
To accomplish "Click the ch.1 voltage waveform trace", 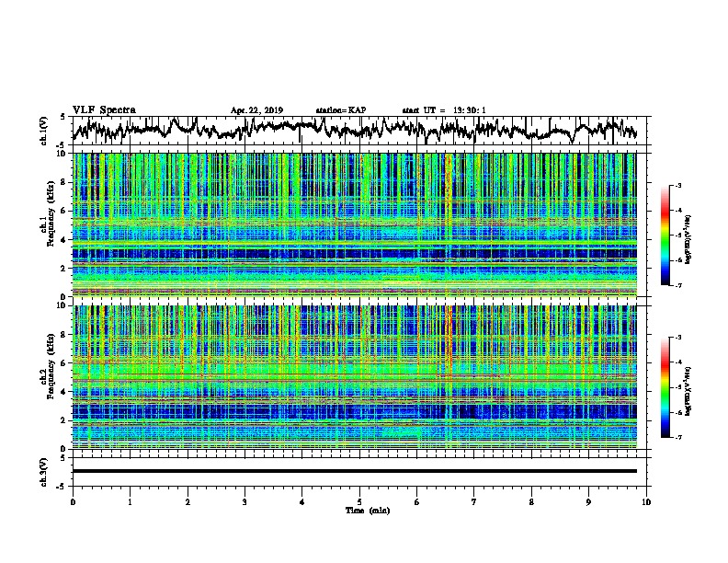I will click(x=354, y=130).
